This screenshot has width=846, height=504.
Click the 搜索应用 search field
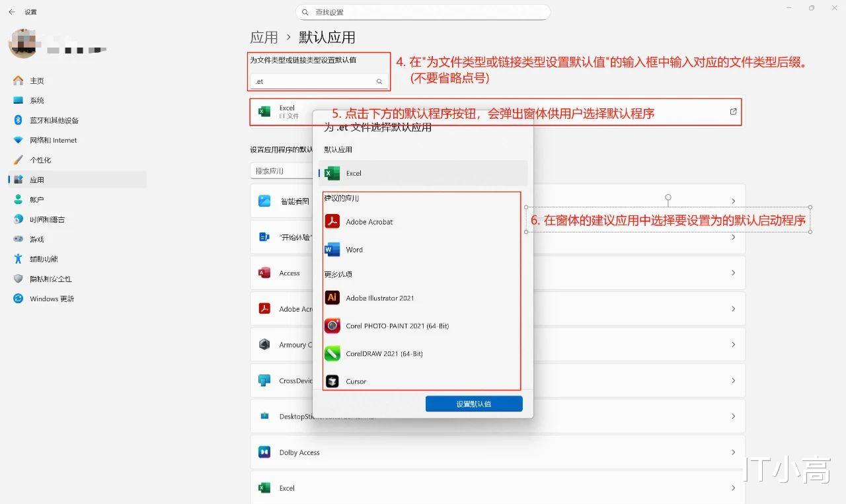(282, 170)
